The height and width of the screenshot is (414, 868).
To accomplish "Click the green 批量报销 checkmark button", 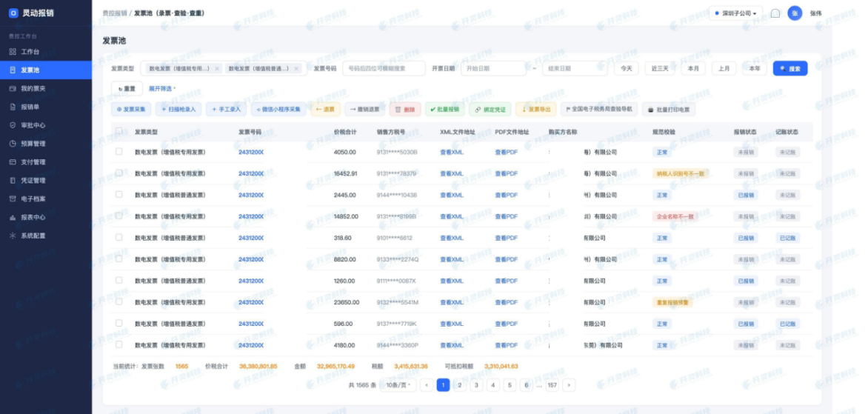I will click(x=444, y=110).
